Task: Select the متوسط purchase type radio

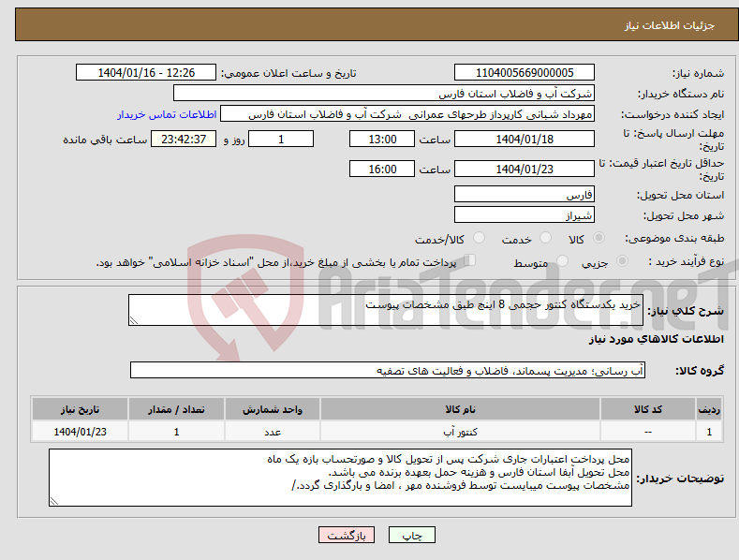Action: click(562, 260)
